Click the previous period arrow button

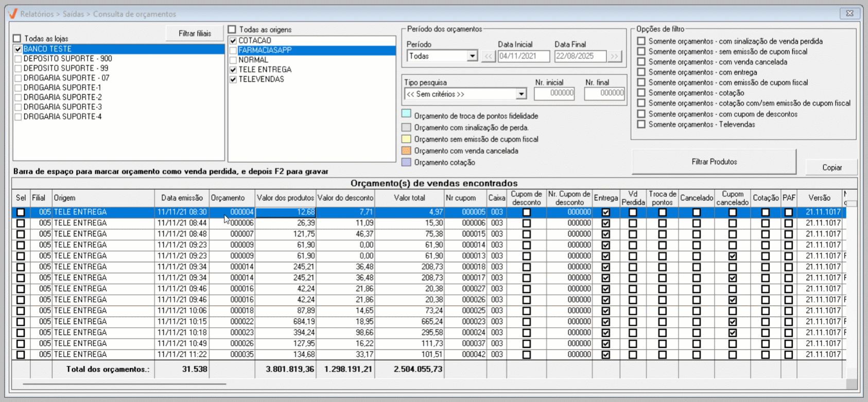pyautogui.click(x=488, y=56)
